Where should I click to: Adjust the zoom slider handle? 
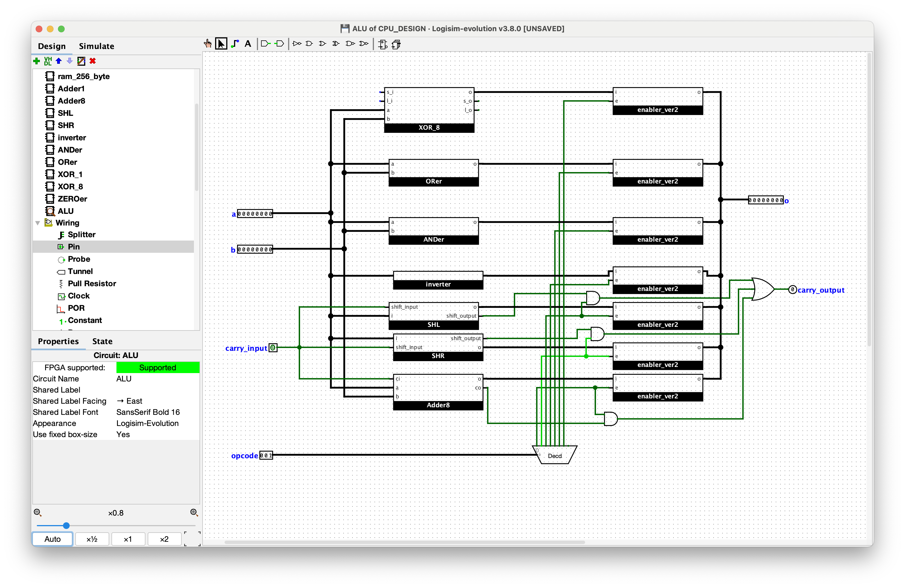click(x=66, y=526)
